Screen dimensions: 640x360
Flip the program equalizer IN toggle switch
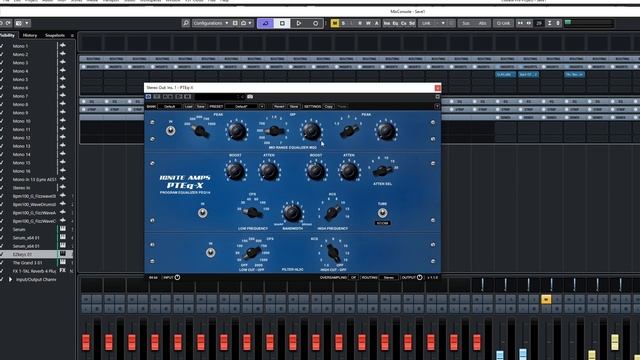202,213
